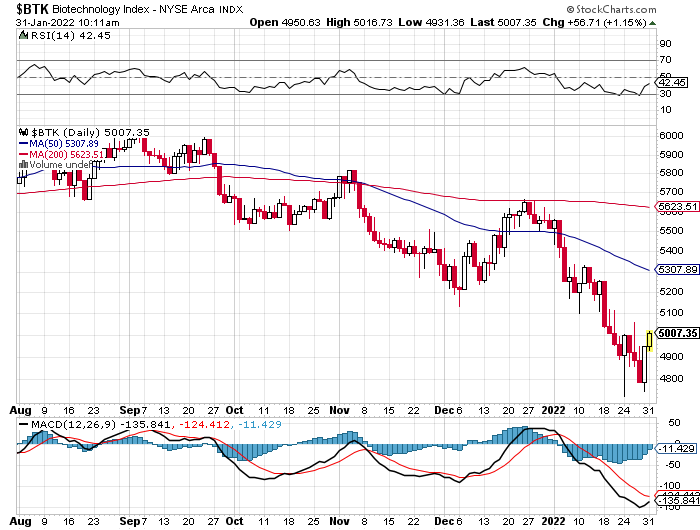Click the candlestick icon beside $BTK (Daily)
Screen dimensions: 700x530
coord(24,132)
